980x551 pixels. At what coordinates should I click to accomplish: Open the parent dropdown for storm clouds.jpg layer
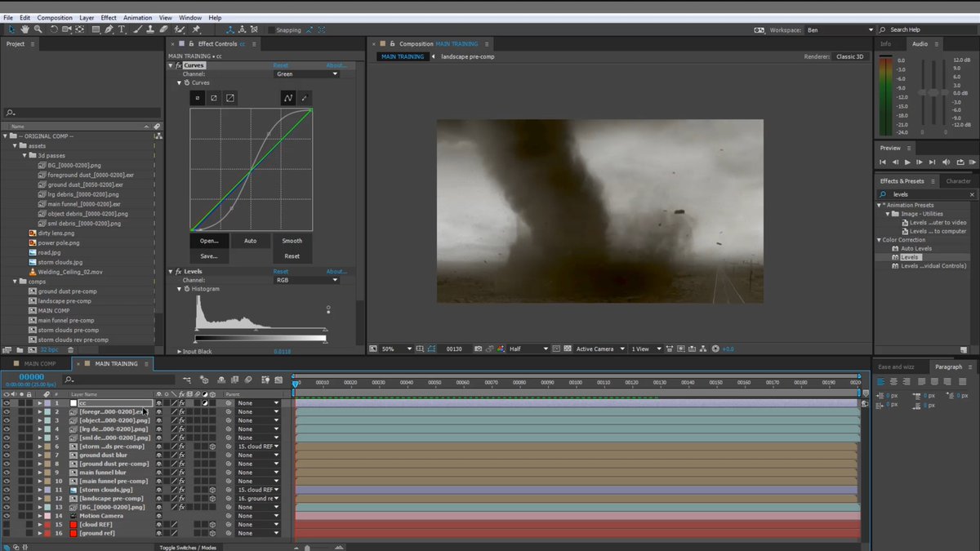[258, 490]
